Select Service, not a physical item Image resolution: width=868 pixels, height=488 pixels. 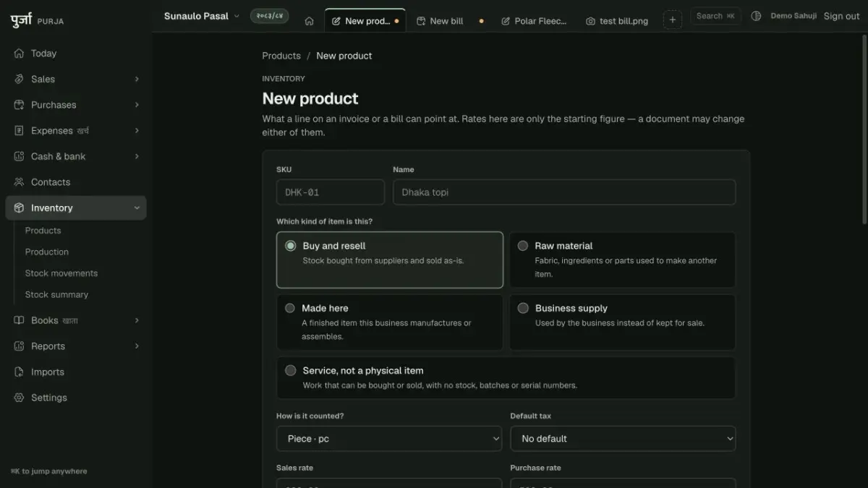coord(506,377)
